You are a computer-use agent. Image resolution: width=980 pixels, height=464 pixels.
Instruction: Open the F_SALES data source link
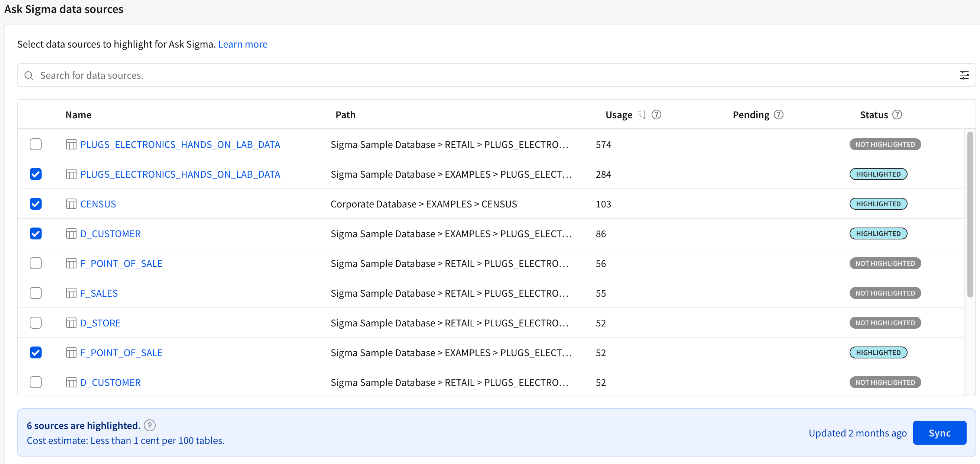[99, 293]
